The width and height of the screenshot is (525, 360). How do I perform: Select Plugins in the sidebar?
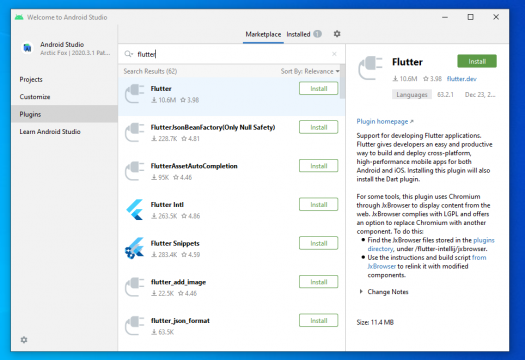[x=64, y=114]
